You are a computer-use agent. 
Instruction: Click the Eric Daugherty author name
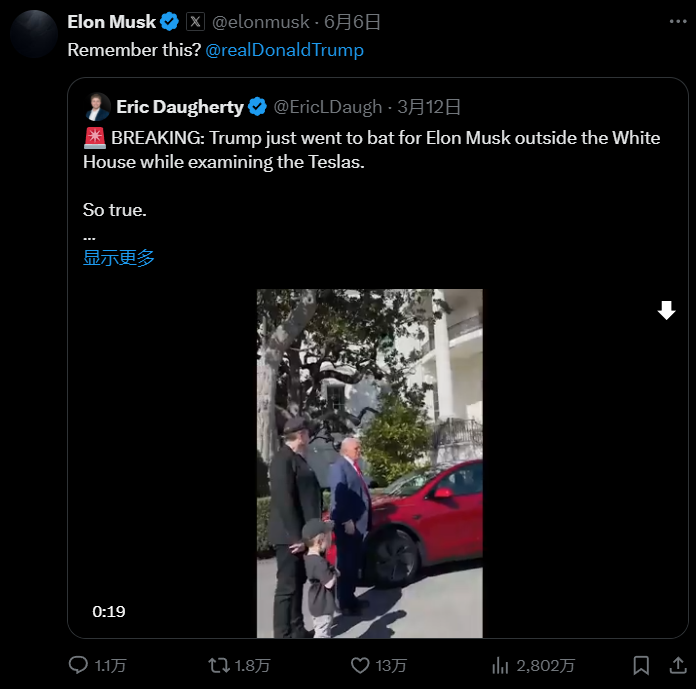[x=180, y=106]
